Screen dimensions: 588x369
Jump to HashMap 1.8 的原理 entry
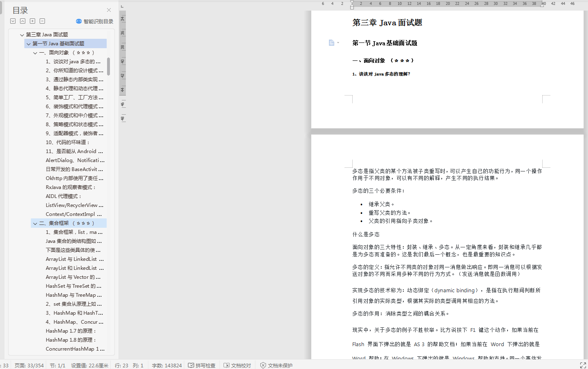[71, 340]
